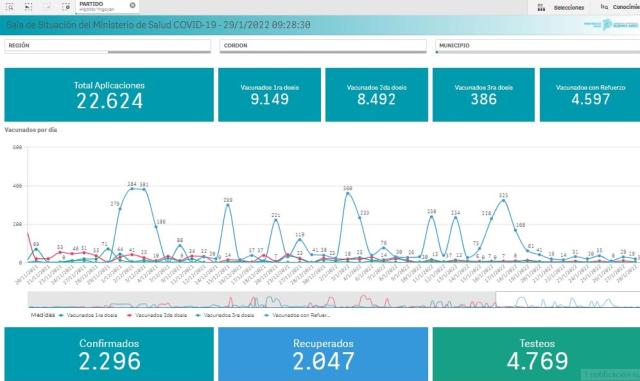Click the step back selection icon
The width and height of the screenshot is (640, 381).
[28, 7]
